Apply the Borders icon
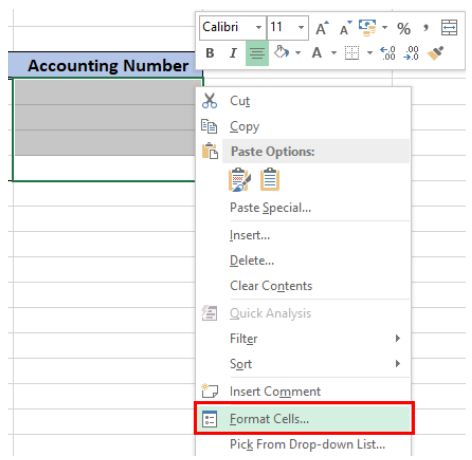Image resolution: width=472 pixels, height=460 pixels. (x=352, y=53)
